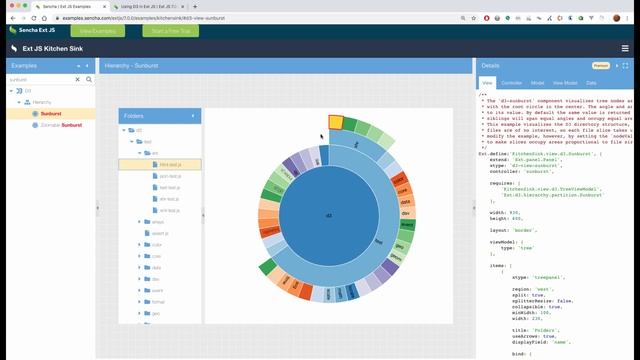Viewport: 640px width, 360px height.
Task: Expand the geo folder arrow
Action: 140,313
